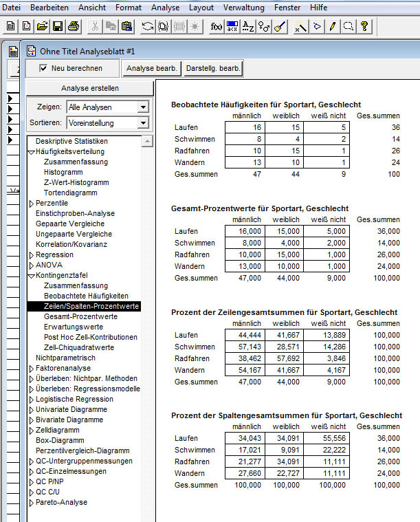Click the copy icon in toolbar

(111, 26)
